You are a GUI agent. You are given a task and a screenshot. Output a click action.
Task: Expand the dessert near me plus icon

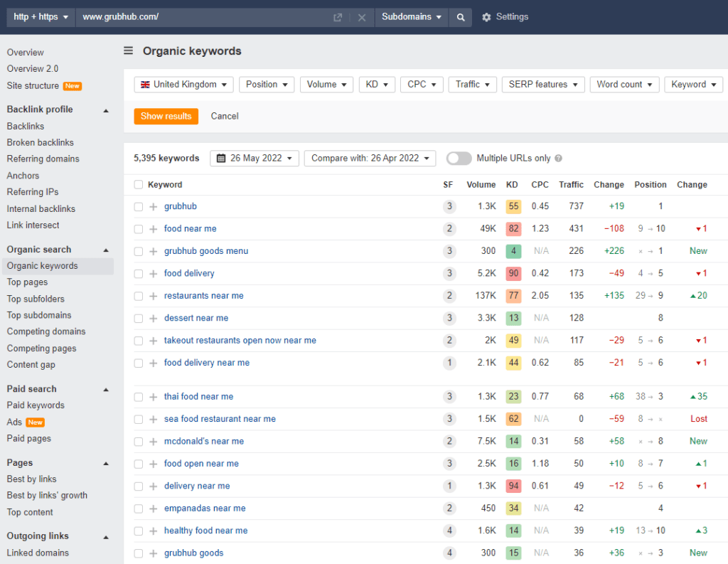click(x=154, y=318)
